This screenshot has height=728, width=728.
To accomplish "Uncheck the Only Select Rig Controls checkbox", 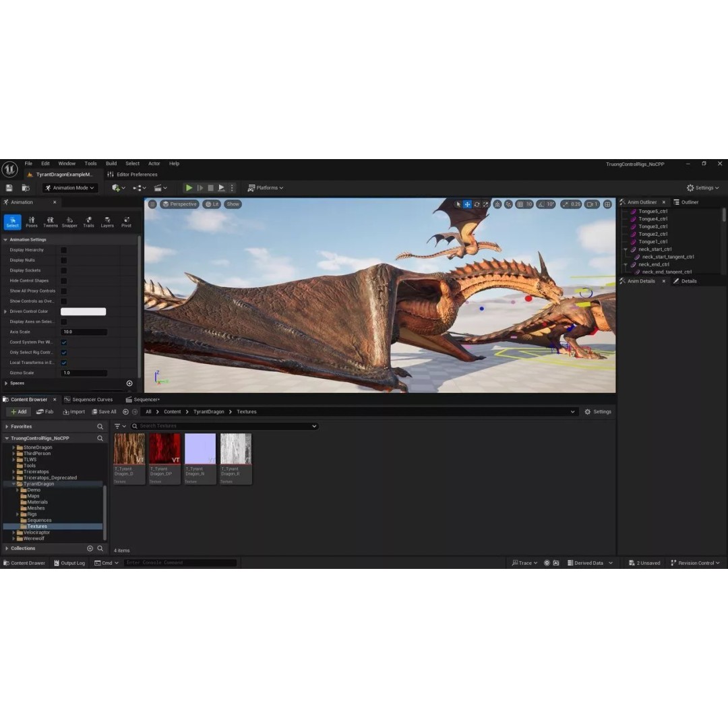I will pyautogui.click(x=63, y=353).
